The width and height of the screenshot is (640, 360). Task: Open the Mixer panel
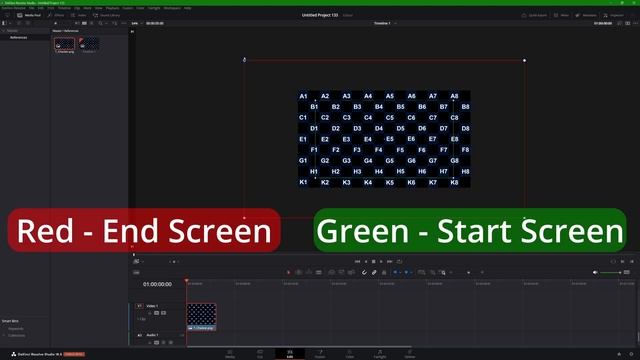(x=561, y=15)
